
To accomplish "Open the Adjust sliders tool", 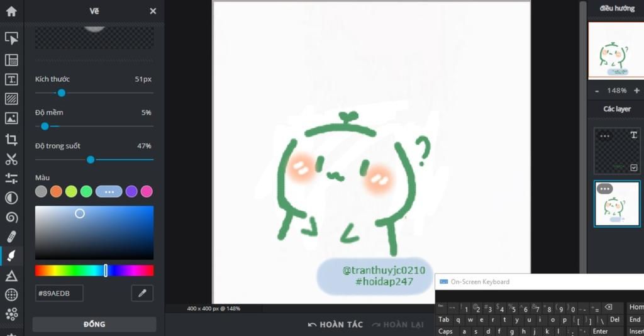I will tap(11, 178).
